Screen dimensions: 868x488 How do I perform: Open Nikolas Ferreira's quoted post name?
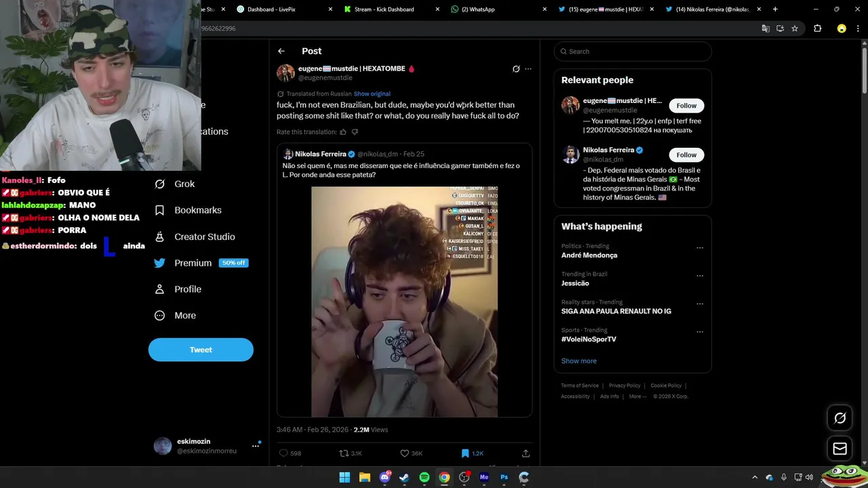coord(321,154)
